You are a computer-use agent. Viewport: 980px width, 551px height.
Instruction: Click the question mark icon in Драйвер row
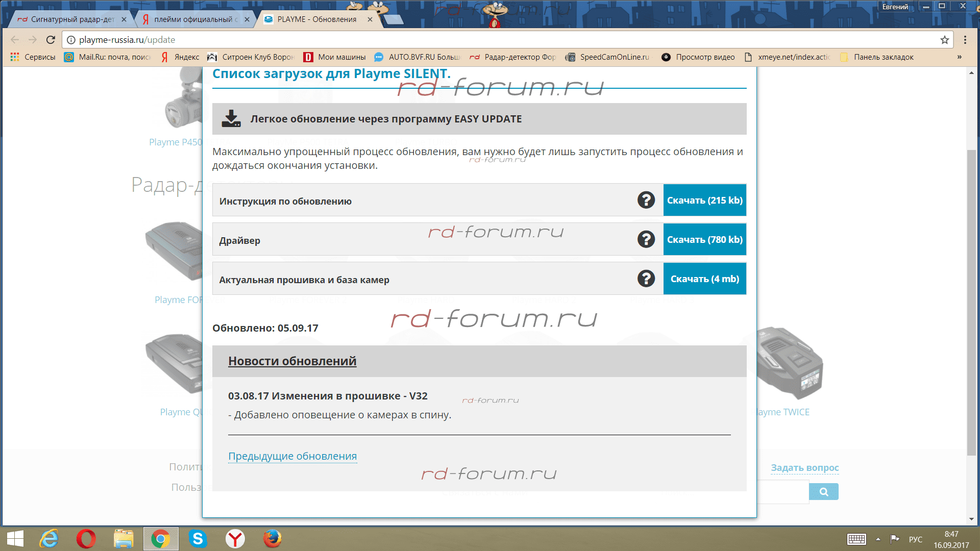[646, 239]
